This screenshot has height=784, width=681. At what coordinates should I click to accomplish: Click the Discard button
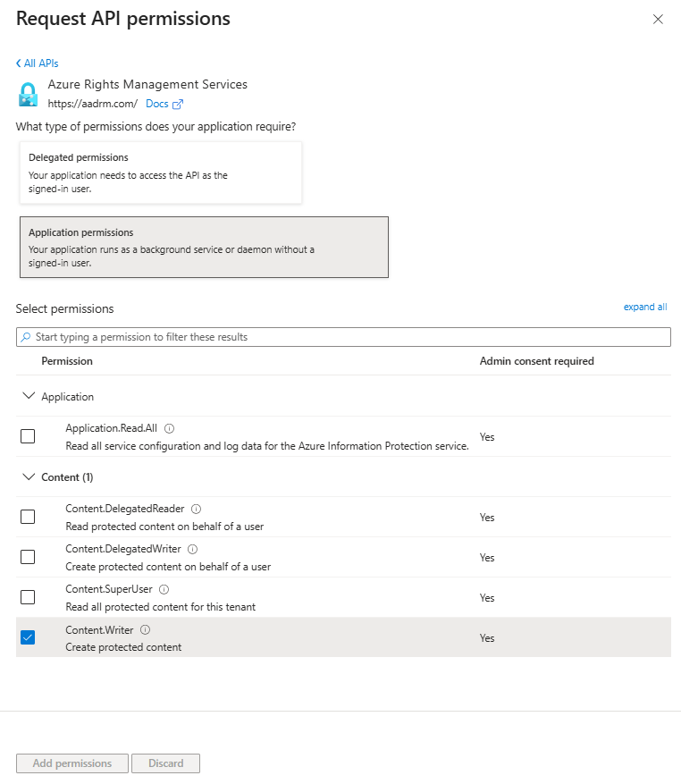tap(165, 763)
